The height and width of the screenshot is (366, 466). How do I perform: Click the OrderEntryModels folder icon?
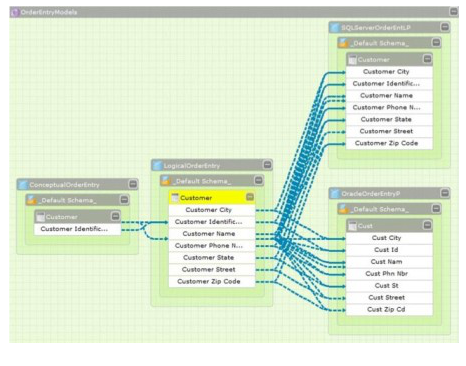coord(15,12)
